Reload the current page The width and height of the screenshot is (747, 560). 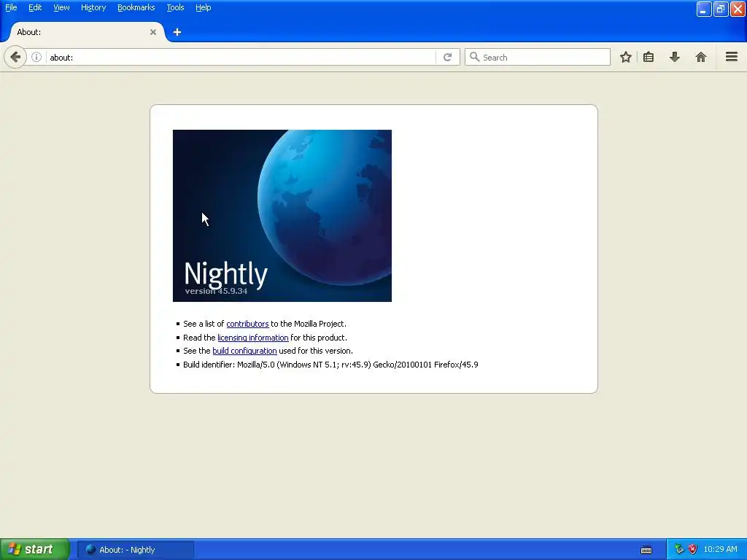pyautogui.click(x=447, y=57)
